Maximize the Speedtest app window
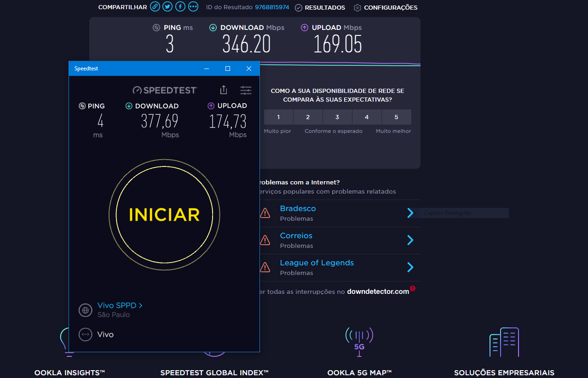The image size is (588, 378). 227,69
